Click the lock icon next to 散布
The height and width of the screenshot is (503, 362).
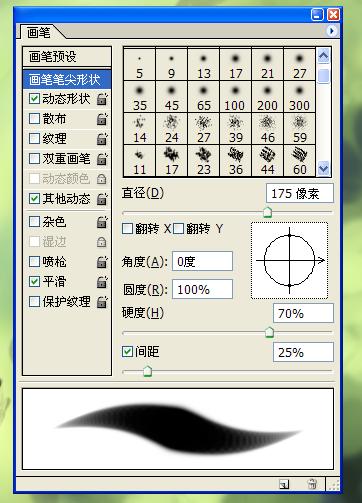pyautogui.click(x=102, y=119)
